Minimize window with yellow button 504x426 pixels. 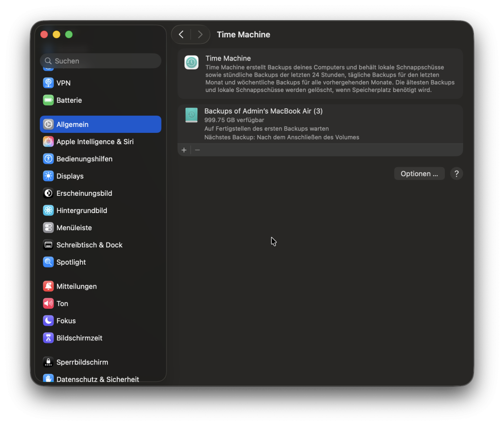(57, 34)
